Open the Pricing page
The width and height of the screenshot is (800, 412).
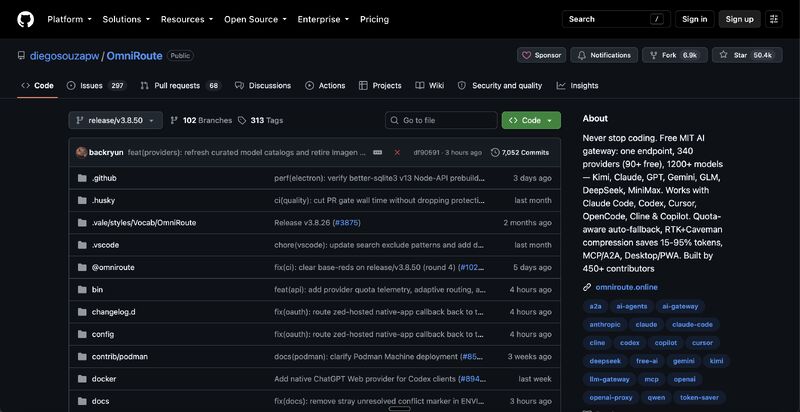tap(374, 19)
